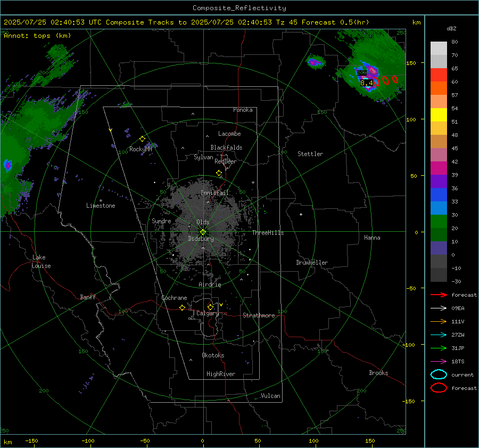Viewport: 479px width, 448px height.
Task: Click the cyan 'current' ellipse legend symbol
Action: [439, 374]
